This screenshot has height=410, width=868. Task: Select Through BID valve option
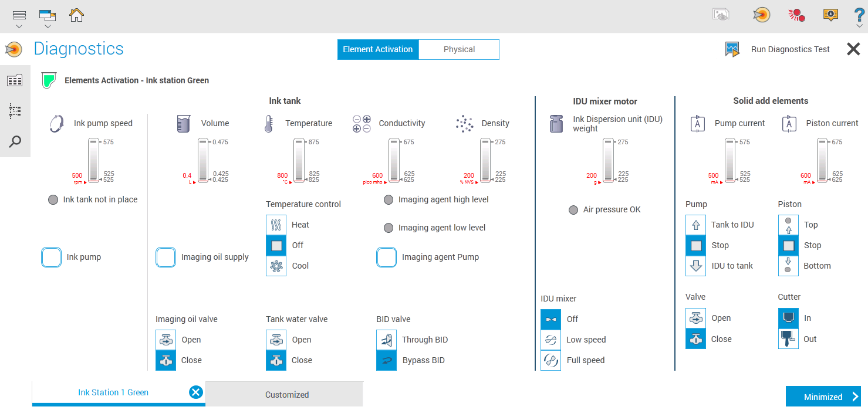[x=387, y=340]
